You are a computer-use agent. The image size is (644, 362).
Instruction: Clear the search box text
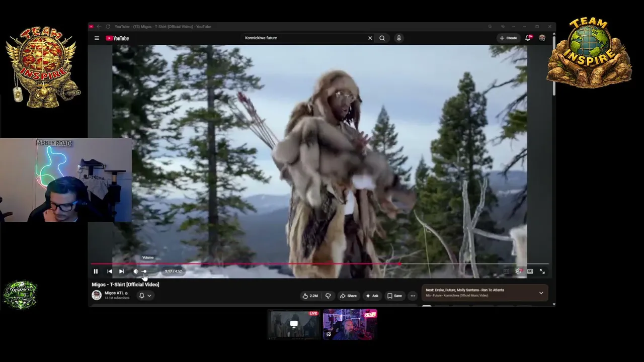[x=370, y=38]
